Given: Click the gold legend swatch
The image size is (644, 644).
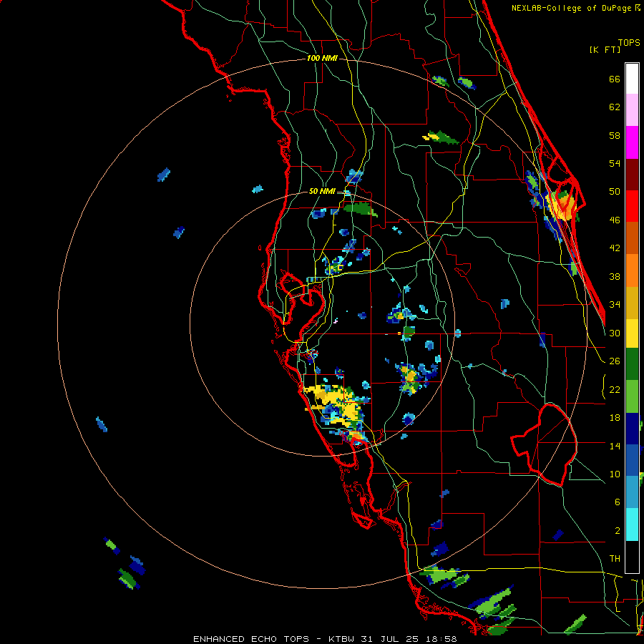Looking at the screenshot, I should coord(632,303).
